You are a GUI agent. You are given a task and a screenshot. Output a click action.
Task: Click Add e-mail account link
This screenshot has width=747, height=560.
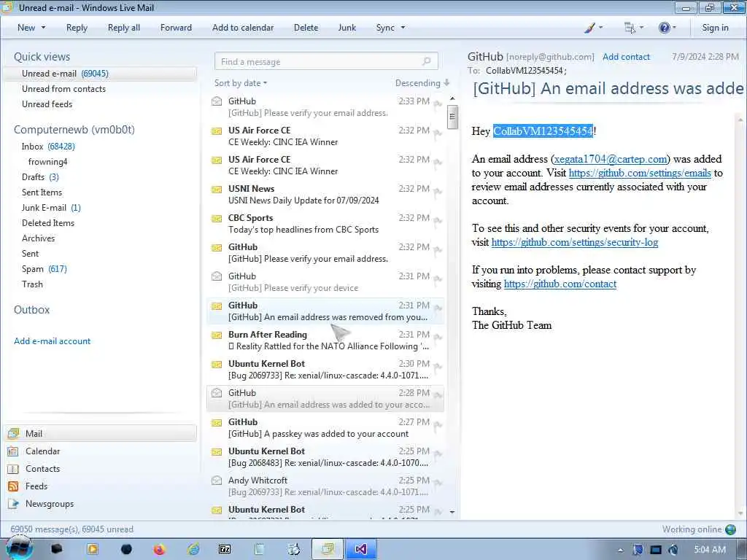click(x=52, y=341)
